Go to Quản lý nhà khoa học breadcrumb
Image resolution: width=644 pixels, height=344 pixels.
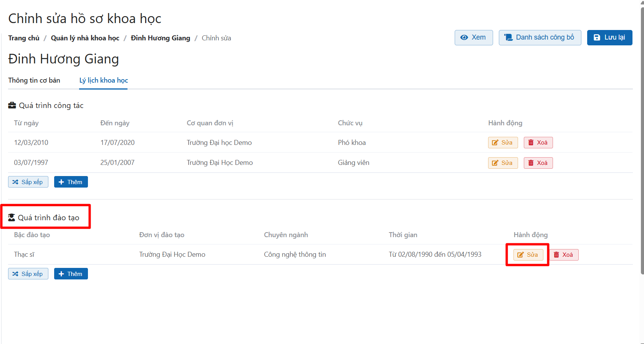(x=85, y=38)
